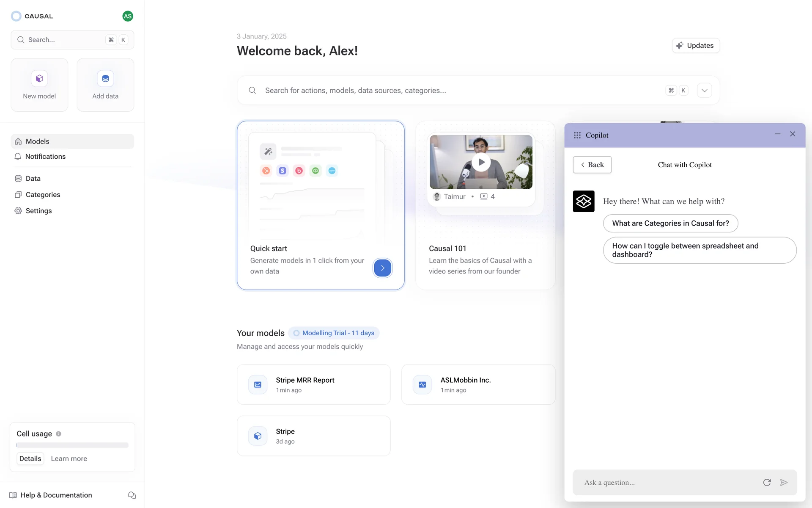Click the refresh icon in Copilot input
This screenshot has height=508, width=812.
[767, 483]
